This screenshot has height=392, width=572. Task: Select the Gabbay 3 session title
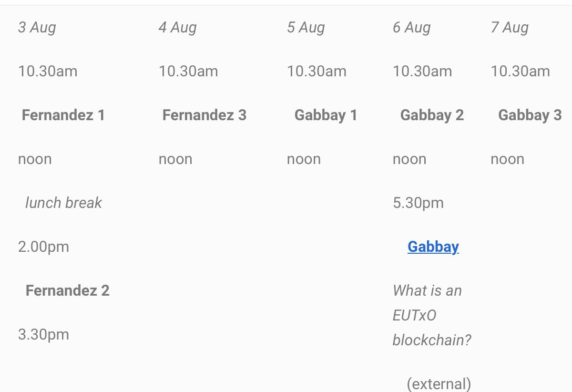click(x=530, y=115)
